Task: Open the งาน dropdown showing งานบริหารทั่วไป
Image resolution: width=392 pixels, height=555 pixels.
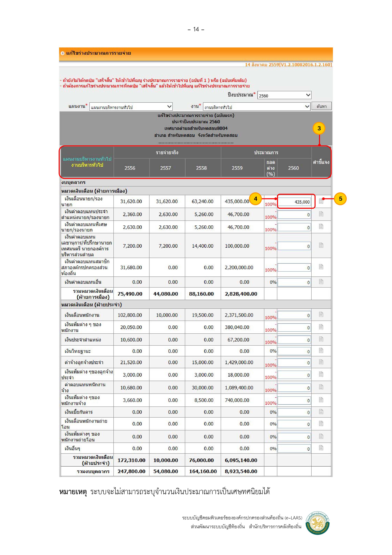Action: pos(256,107)
